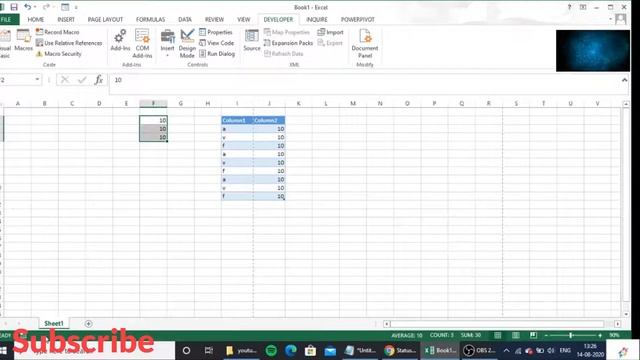Click the status bar SUM: 30 value

(x=471, y=335)
